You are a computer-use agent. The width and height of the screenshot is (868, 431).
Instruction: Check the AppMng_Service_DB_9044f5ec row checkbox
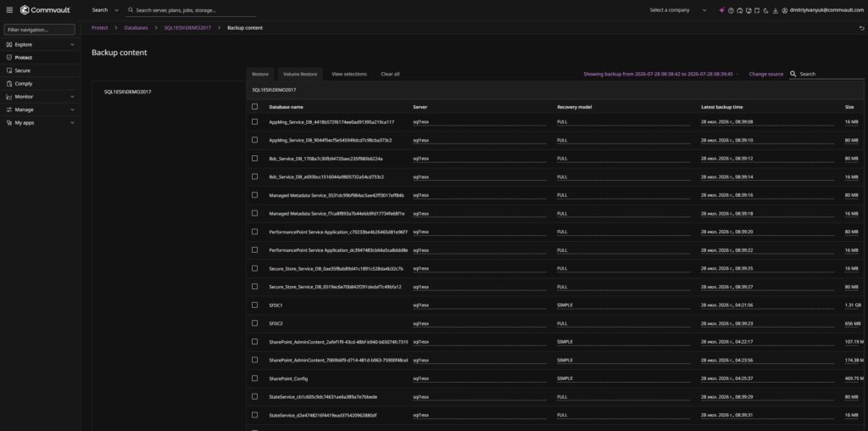coord(254,140)
